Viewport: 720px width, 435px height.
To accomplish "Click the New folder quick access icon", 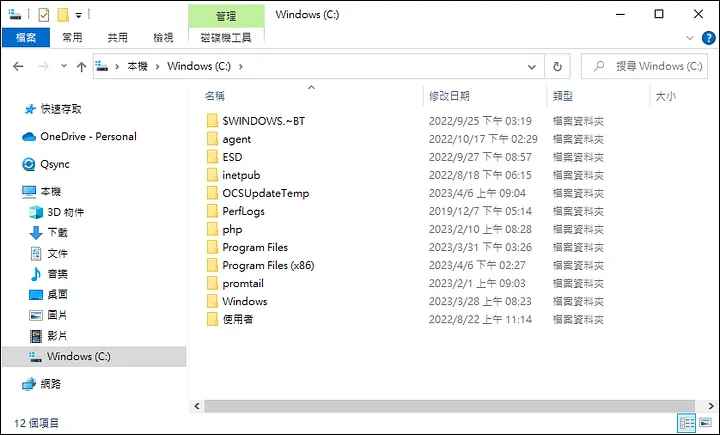I will pos(63,15).
